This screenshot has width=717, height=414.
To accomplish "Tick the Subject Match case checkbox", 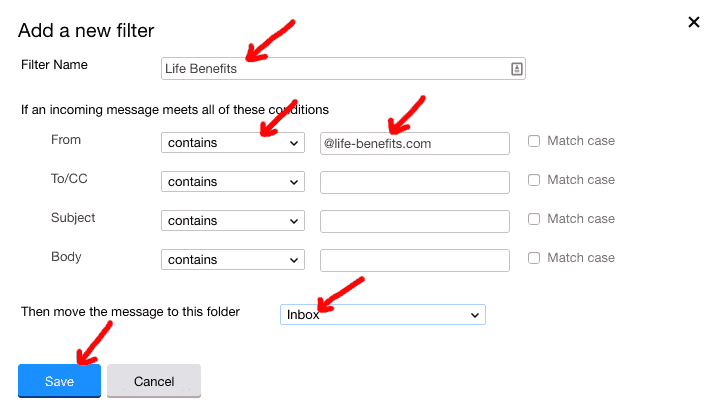I will (534, 219).
